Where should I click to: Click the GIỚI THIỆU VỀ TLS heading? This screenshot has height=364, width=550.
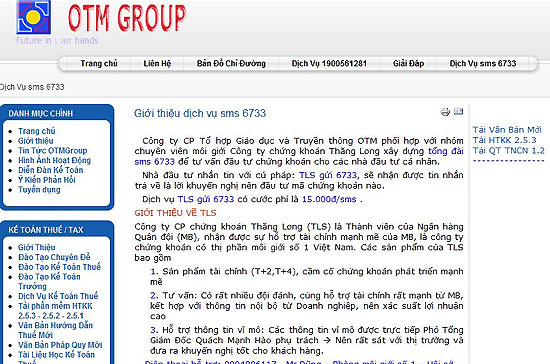tap(175, 213)
